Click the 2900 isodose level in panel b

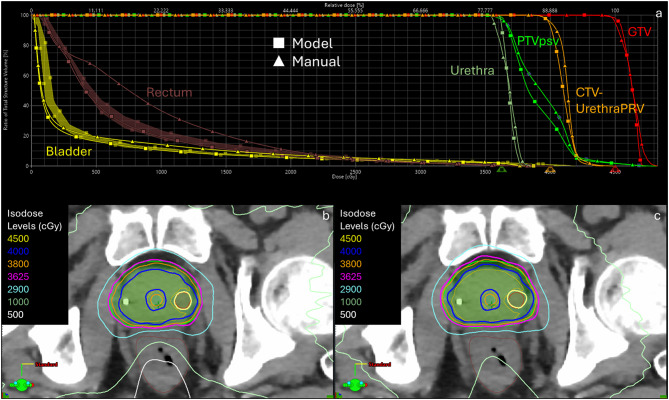18,289
